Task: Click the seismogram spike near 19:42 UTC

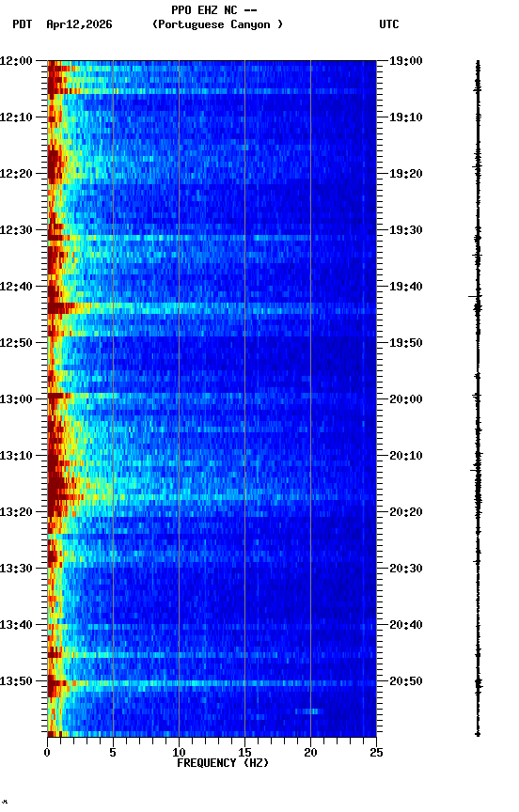Action: pyautogui.click(x=476, y=296)
